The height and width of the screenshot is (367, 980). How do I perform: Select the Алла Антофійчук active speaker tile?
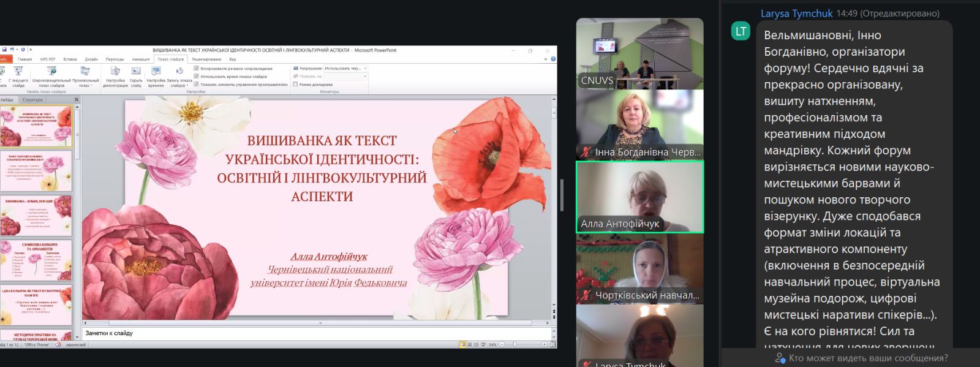(x=640, y=197)
